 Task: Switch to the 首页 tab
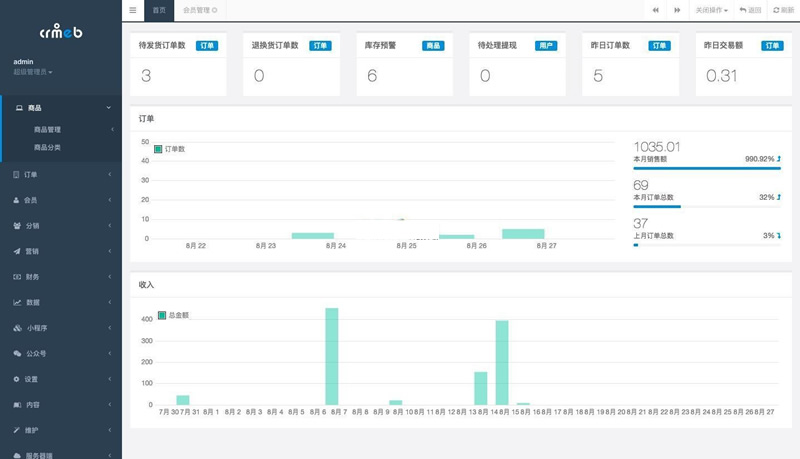click(159, 10)
